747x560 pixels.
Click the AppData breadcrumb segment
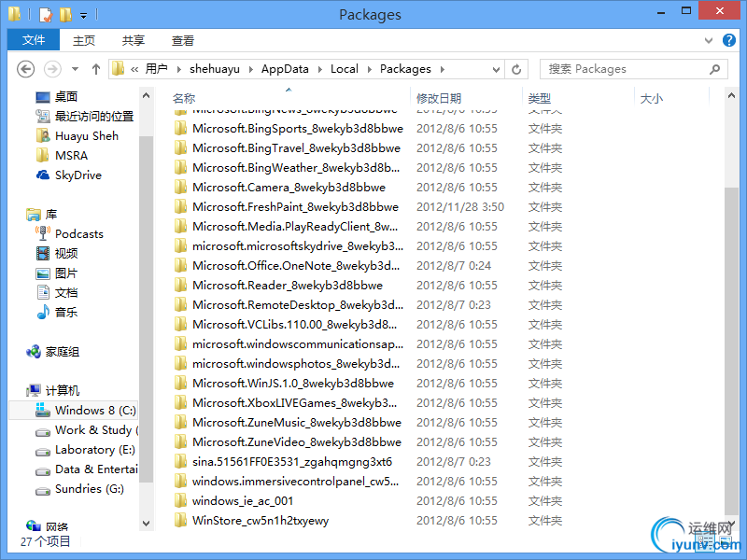pos(285,69)
